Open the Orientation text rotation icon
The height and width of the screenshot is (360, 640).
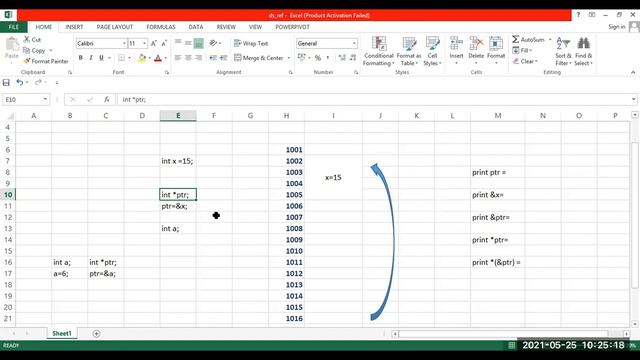click(213, 43)
